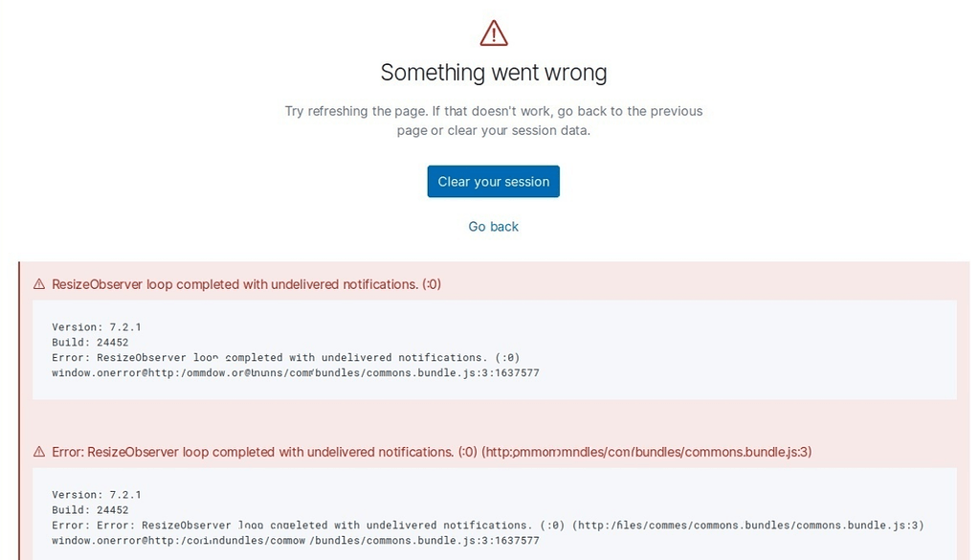Click warning icon beside second Error: ResizeObserver message
Image resolution: width=980 pixels, height=560 pixels.
[38, 451]
